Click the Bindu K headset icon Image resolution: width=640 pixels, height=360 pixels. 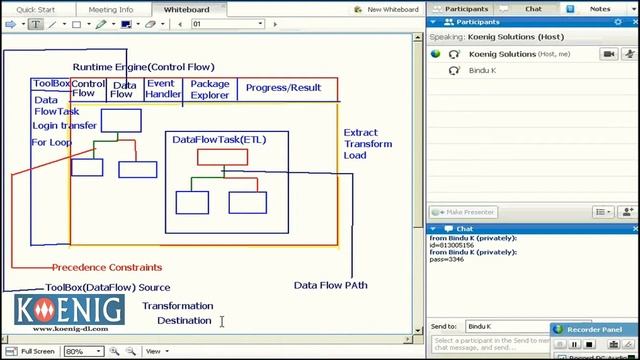click(x=454, y=71)
